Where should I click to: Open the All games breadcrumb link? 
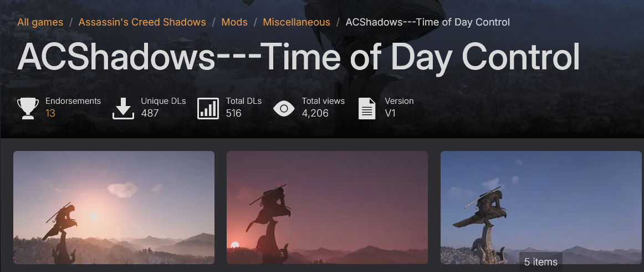40,22
